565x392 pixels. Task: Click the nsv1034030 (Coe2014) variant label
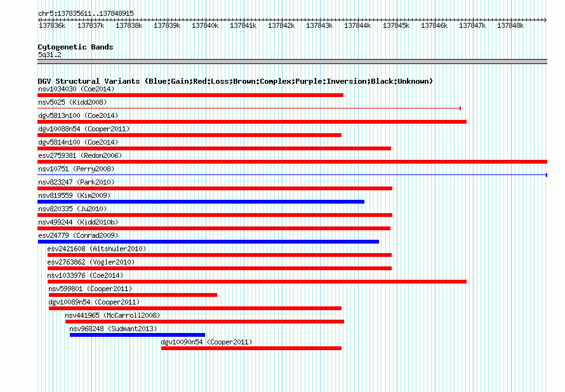coord(76,89)
